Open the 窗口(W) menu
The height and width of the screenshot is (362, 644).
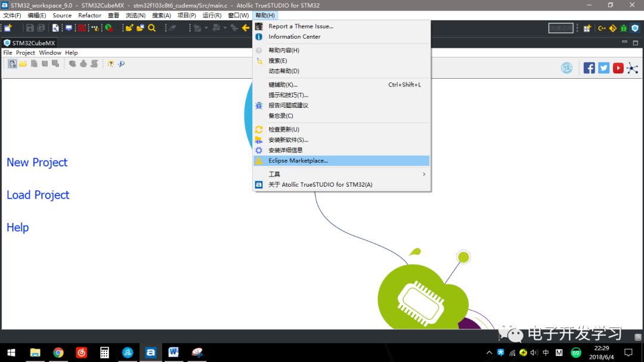point(238,15)
